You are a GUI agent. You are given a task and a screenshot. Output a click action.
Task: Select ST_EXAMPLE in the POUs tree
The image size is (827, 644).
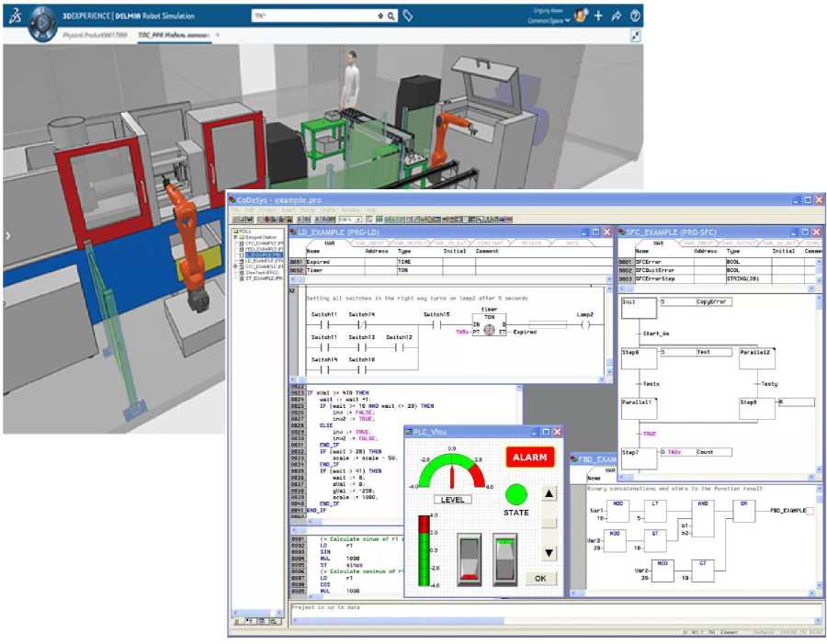pos(262,278)
